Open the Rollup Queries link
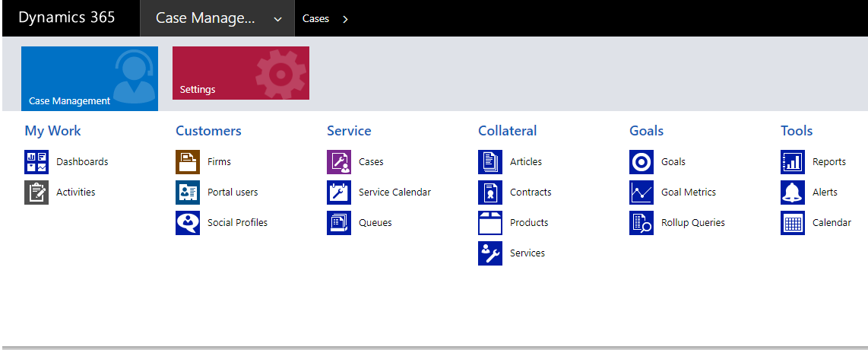The width and height of the screenshot is (868, 350). [693, 223]
